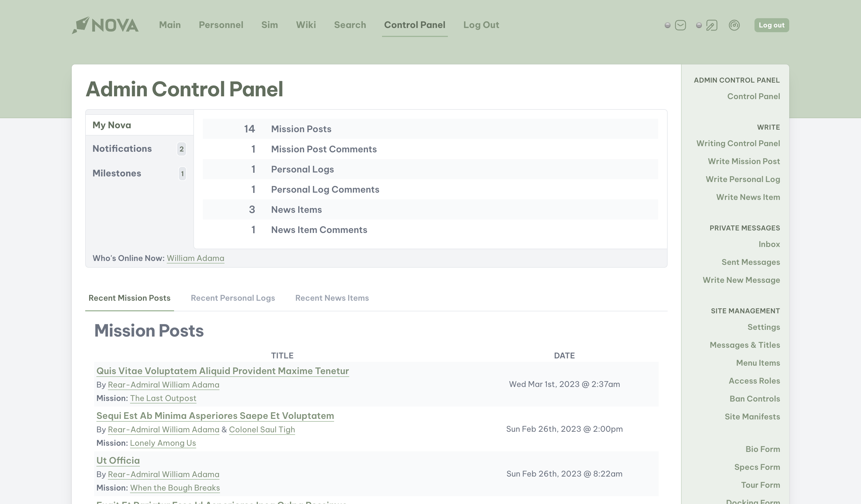Switch to the Milestones tab
Screen dimensions: 861x504
[139, 173]
